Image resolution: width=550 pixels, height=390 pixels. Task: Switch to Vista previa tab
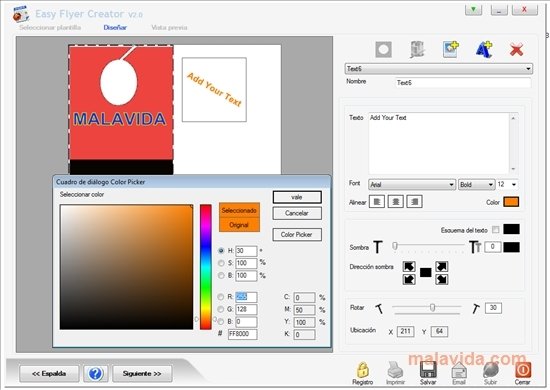(x=169, y=27)
